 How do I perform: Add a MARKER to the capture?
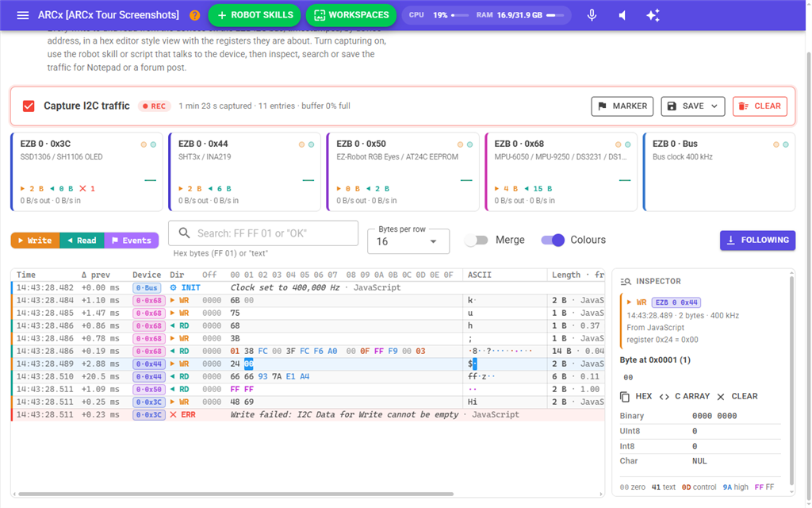click(x=622, y=106)
